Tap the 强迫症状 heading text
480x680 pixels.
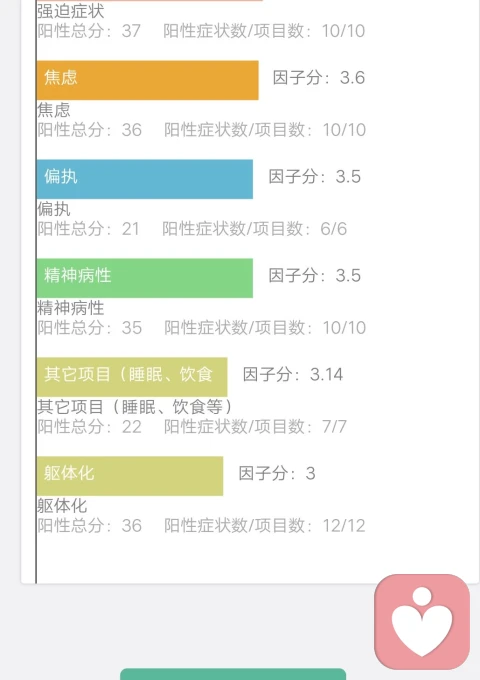pyautogui.click(x=70, y=11)
